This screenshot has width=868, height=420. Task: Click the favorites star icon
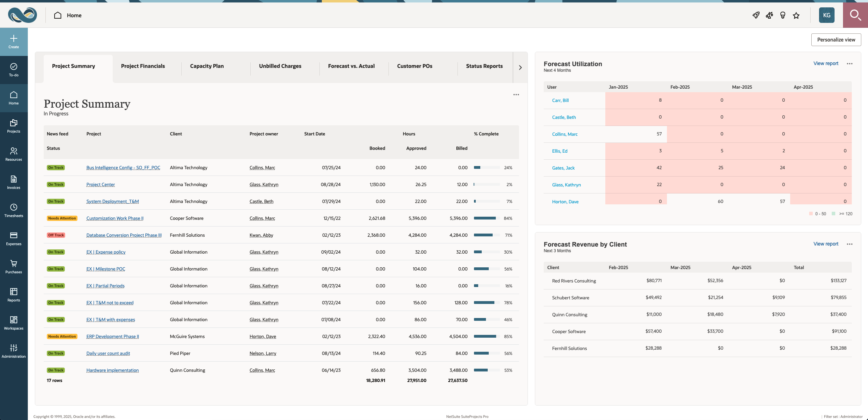pyautogui.click(x=796, y=15)
